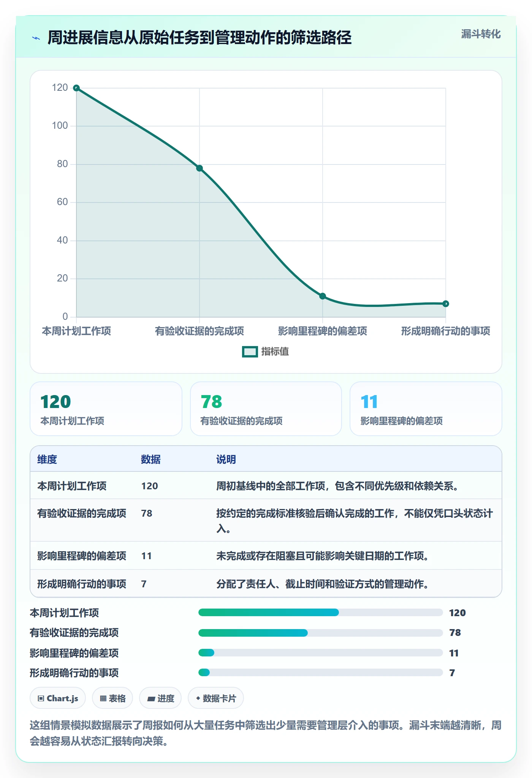The height and width of the screenshot is (778, 532).
Task: Click the 漏斗转化 label in the header
Action: [x=481, y=34]
